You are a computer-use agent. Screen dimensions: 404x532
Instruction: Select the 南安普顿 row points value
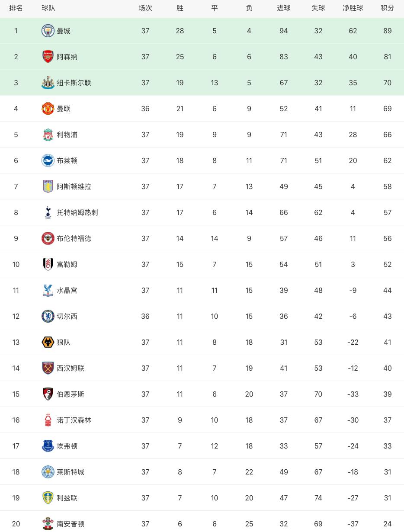387,524
